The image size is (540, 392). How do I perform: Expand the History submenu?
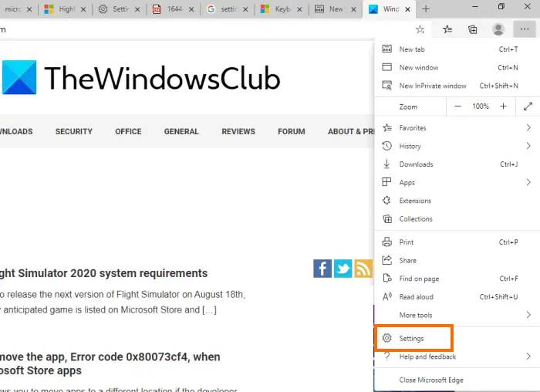click(457, 146)
